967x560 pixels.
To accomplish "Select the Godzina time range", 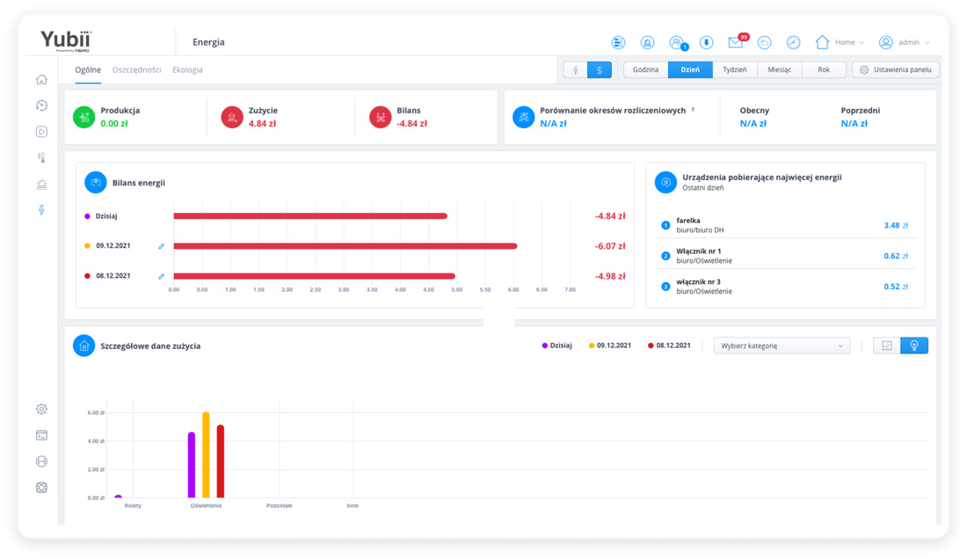I will coord(646,69).
